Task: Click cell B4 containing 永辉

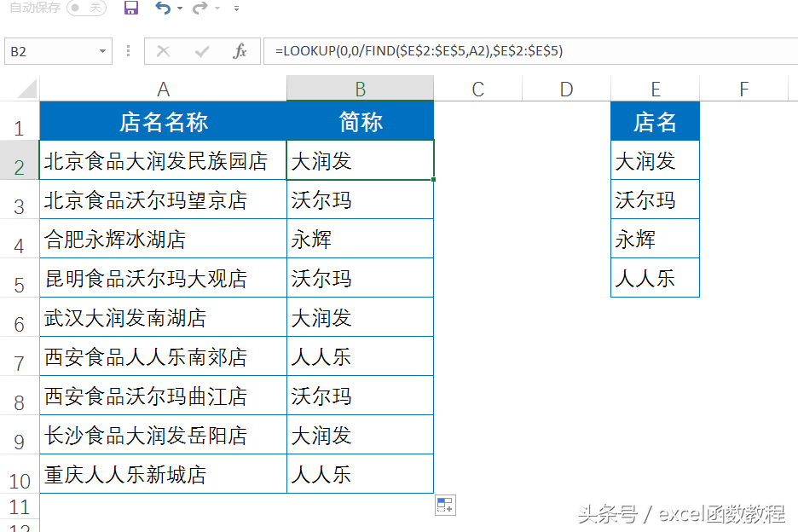Action: [361, 239]
